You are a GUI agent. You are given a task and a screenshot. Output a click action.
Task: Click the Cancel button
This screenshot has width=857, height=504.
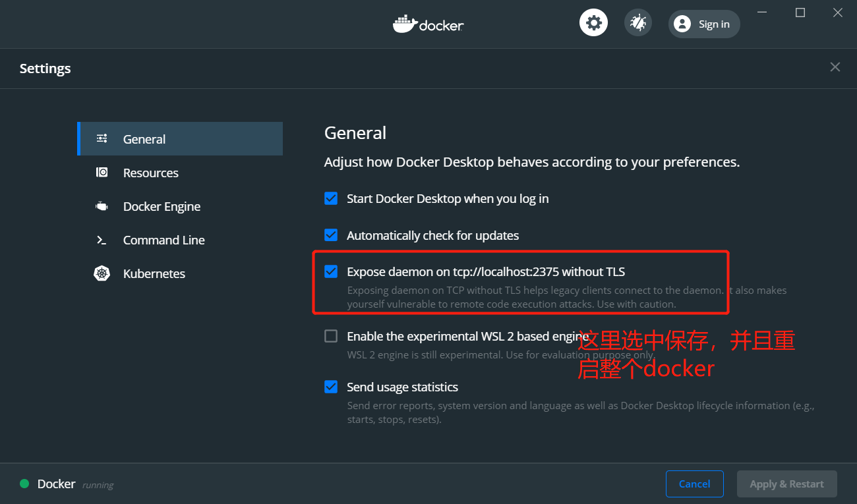pyautogui.click(x=694, y=484)
